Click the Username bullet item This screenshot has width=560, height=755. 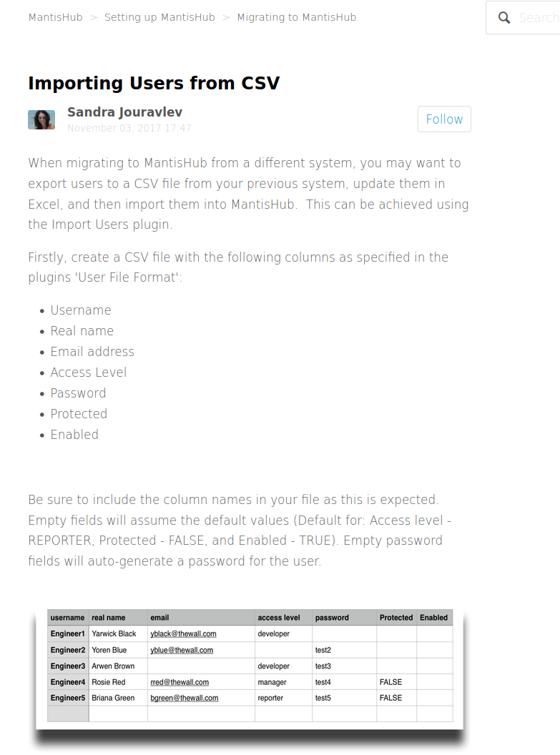[x=81, y=310]
